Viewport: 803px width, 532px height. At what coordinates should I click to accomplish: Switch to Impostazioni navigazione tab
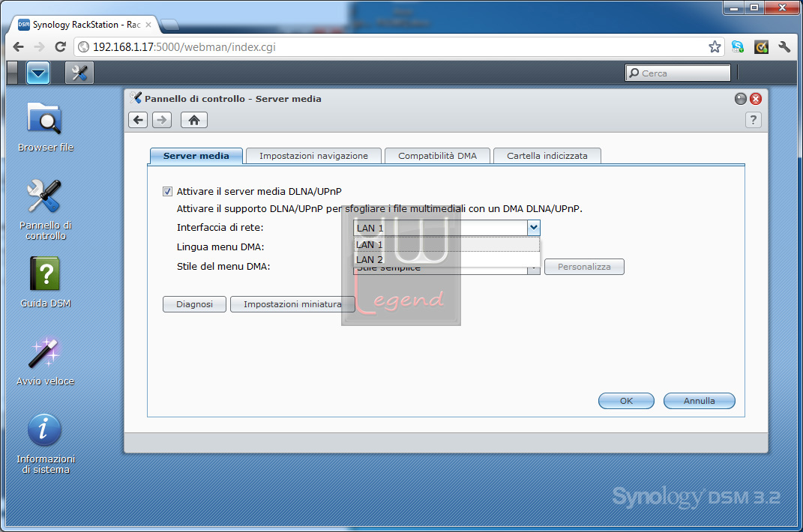[313, 156]
